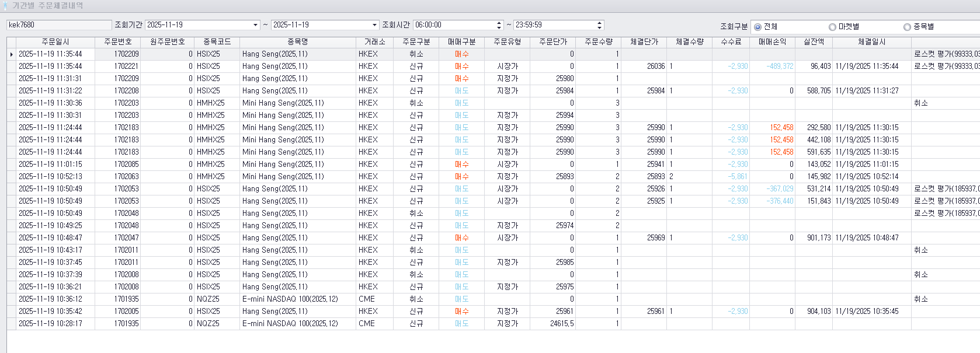980x353 pixels.
Task: Click the 체결일시 column header
Action: tap(872, 42)
